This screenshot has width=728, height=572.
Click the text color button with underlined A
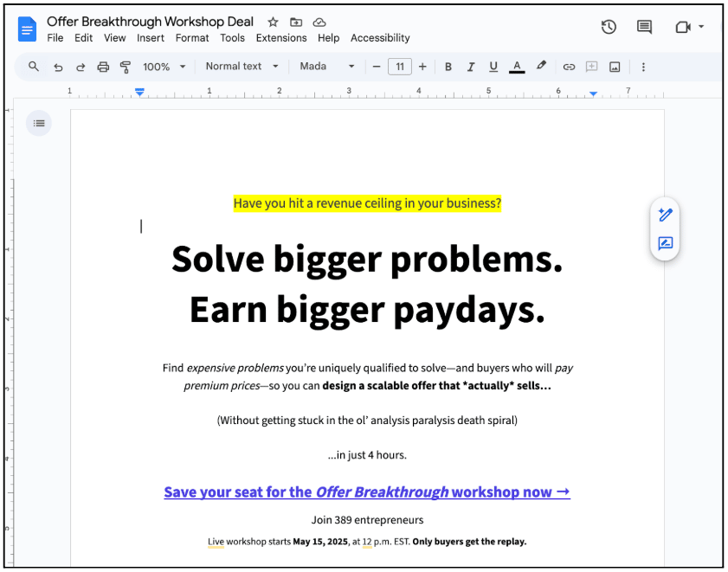point(517,67)
